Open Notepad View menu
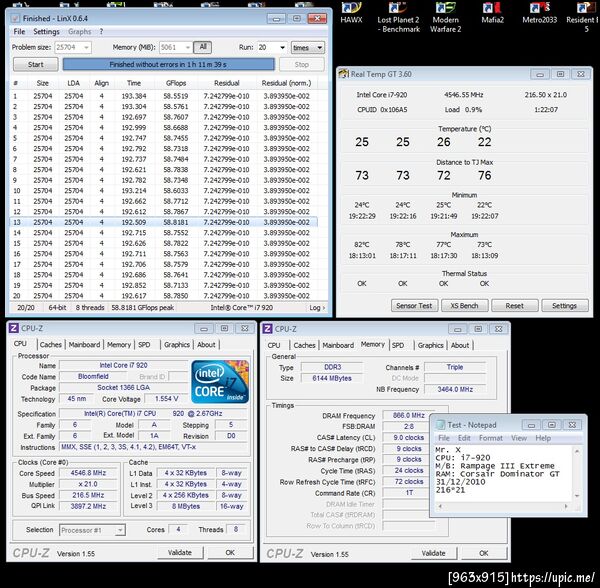This screenshot has height=588, width=600. tap(519, 438)
